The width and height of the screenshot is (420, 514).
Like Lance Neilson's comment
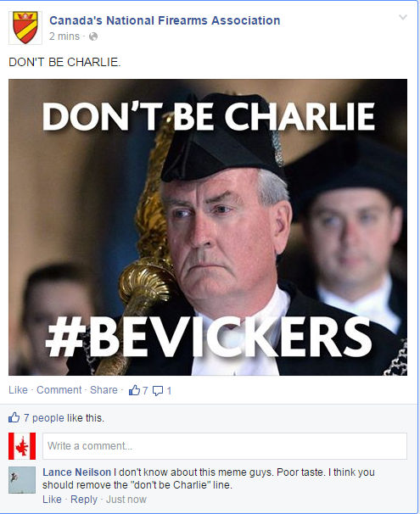[x=52, y=500]
